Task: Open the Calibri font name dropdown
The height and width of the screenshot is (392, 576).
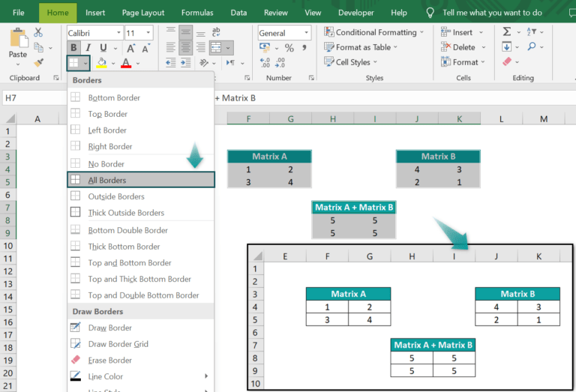Action: coord(118,33)
